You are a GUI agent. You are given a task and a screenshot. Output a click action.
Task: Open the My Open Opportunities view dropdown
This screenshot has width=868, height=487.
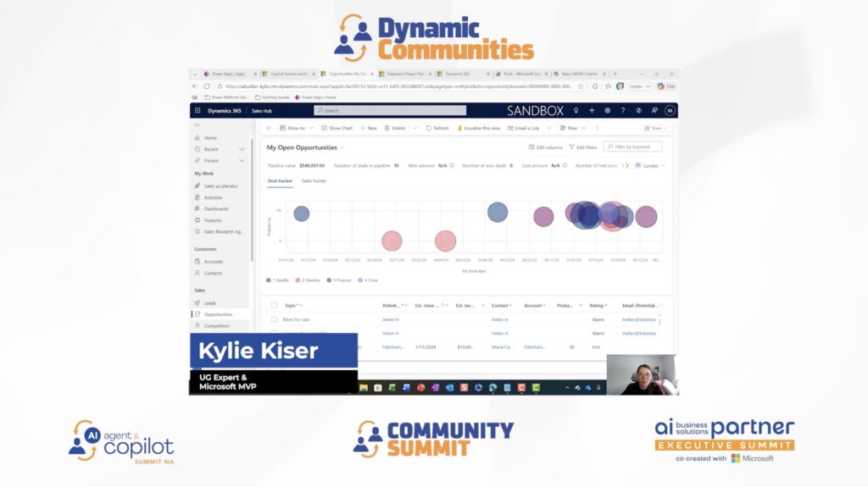coord(342,147)
